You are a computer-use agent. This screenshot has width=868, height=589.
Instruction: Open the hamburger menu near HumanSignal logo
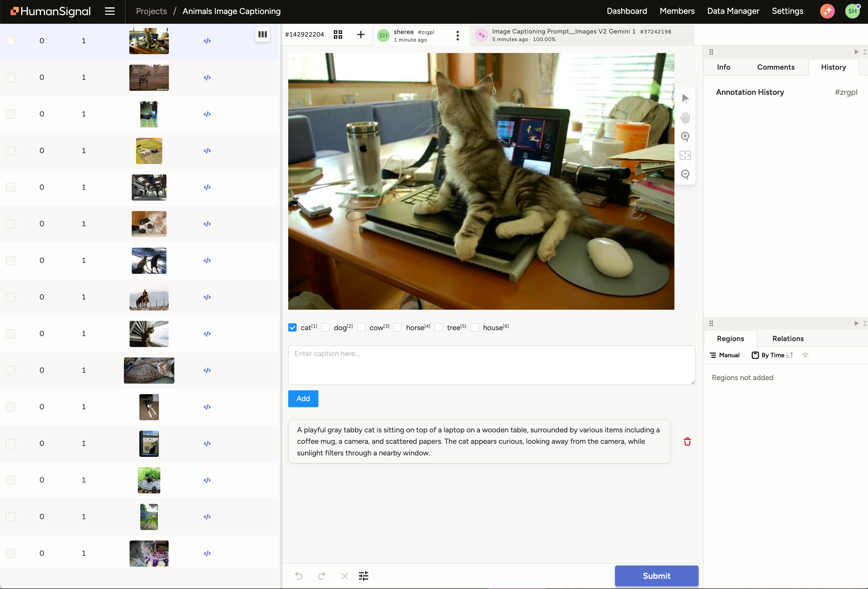109,11
